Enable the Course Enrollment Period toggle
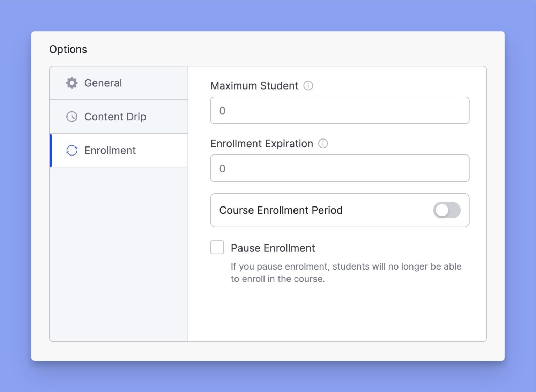Screen dimensions: 536x392 [447, 210]
